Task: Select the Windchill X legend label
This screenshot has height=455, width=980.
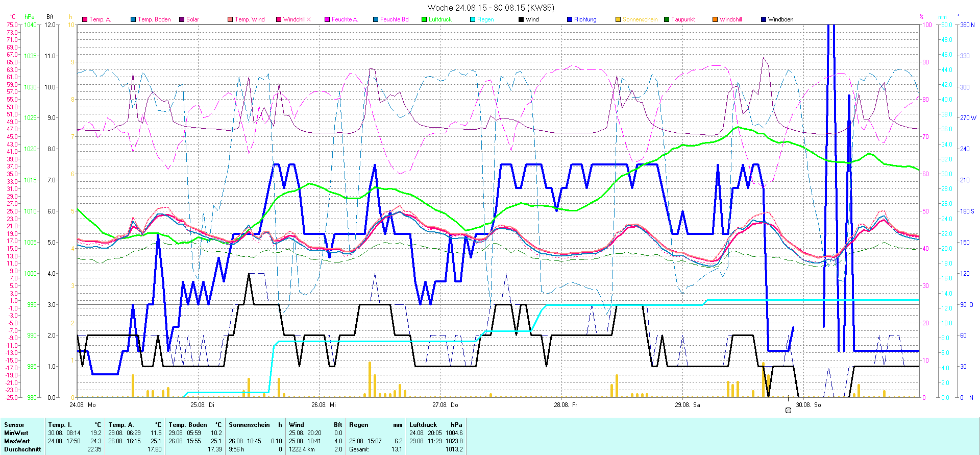Action: [297, 19]
